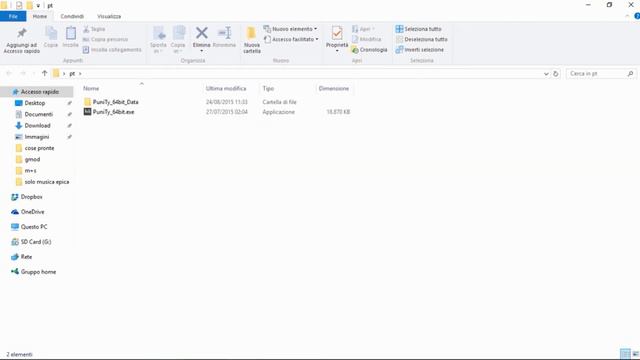
Task: Select the PuniTy_64bit_Data folder
Action: click(116, 102)
